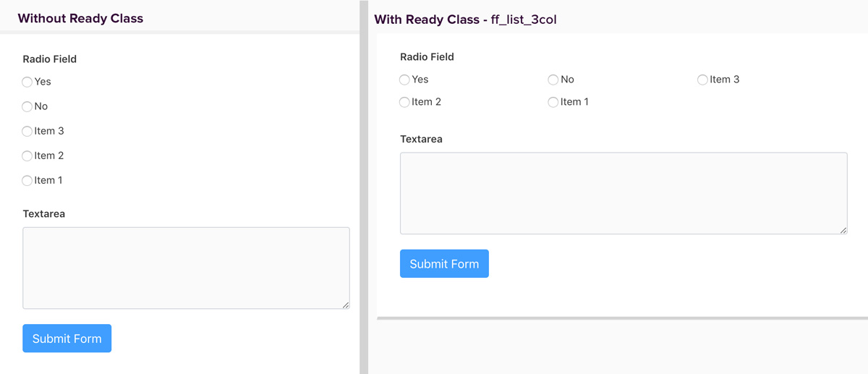Click inside the left form's textarea

coord(186,268)
